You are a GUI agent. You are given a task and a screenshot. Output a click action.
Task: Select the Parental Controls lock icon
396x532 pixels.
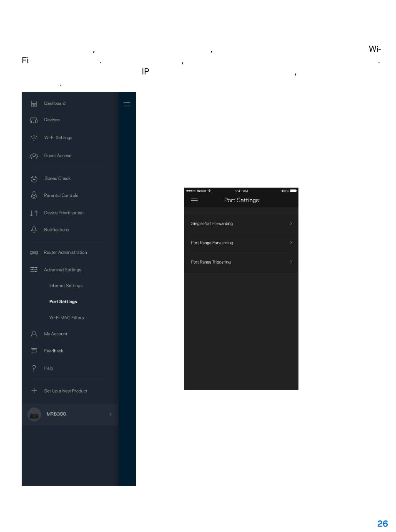coord(34,195)
